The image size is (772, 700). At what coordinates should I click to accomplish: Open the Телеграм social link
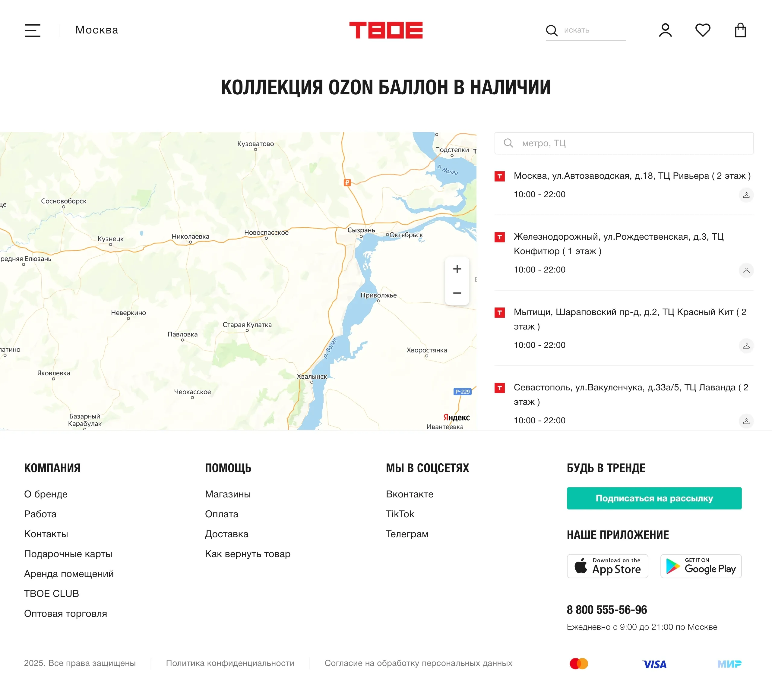pos(407,534)
